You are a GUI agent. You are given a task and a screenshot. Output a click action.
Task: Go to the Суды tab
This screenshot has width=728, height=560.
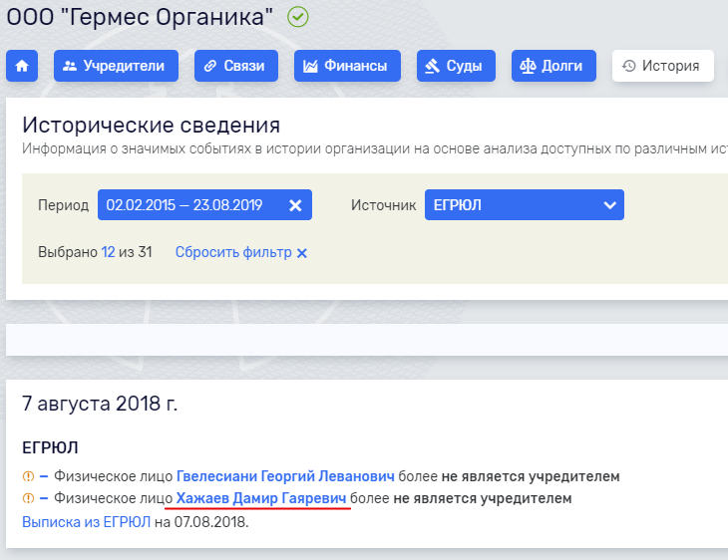click(456, 66)
